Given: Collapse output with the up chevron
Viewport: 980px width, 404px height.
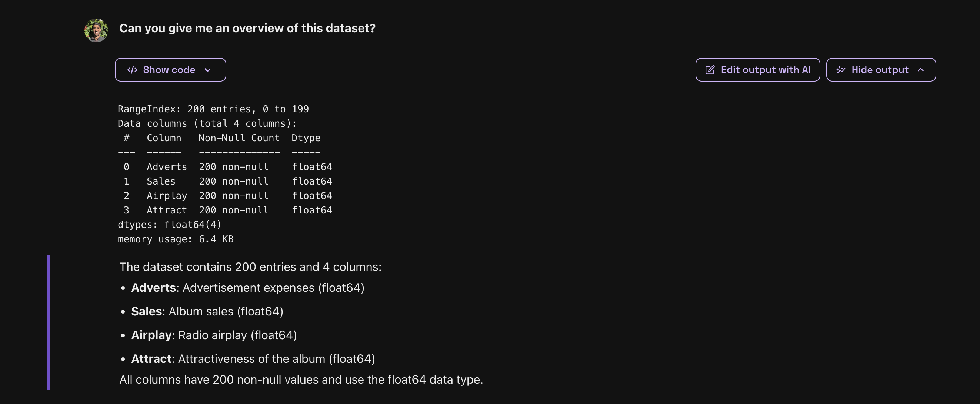Looking at the screenshot, I should click(x=921, y=70).
